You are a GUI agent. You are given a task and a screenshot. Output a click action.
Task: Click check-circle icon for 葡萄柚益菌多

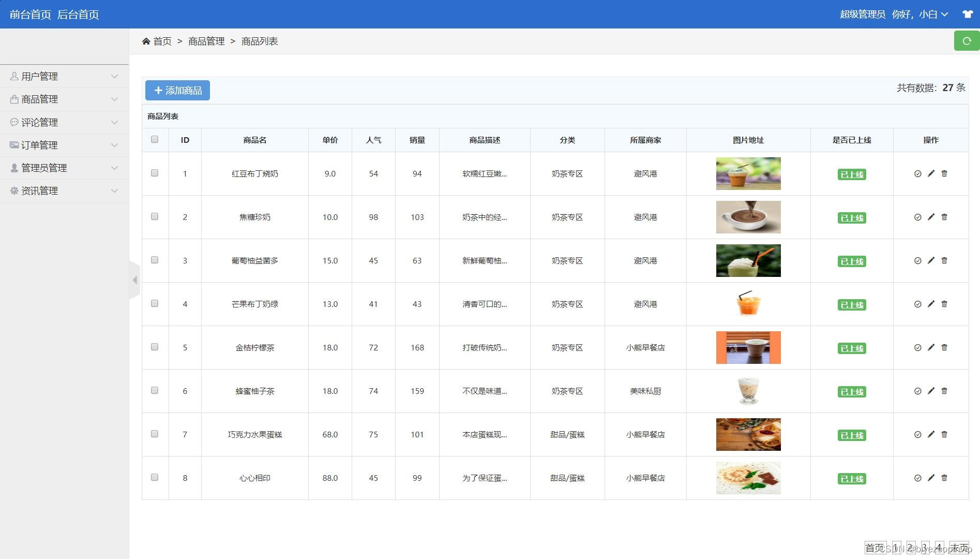pyautogui.click(x=917, y=260)
